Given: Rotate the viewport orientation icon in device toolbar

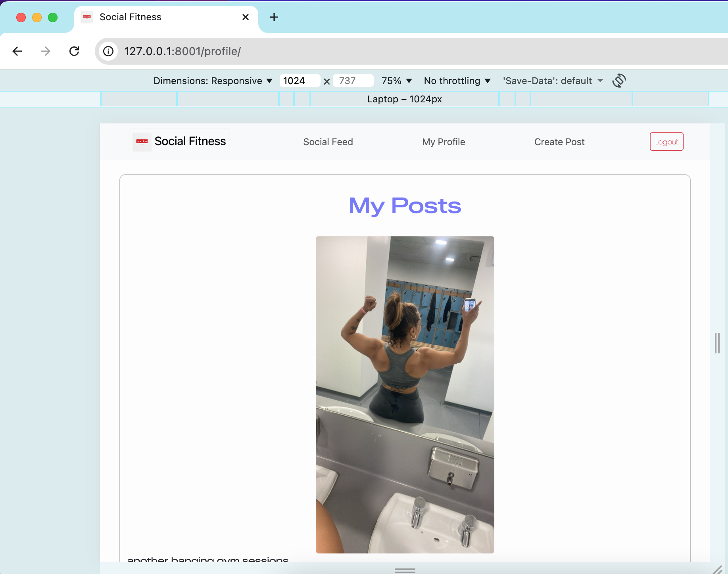Looking at the screenshot, I should tap(619, 81).
